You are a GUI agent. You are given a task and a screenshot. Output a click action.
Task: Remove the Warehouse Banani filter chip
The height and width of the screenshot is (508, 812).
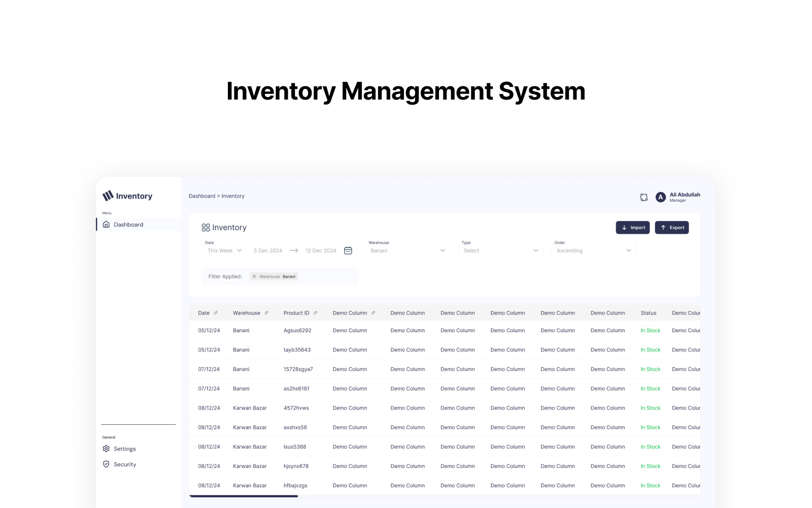(x=254, y=276)
